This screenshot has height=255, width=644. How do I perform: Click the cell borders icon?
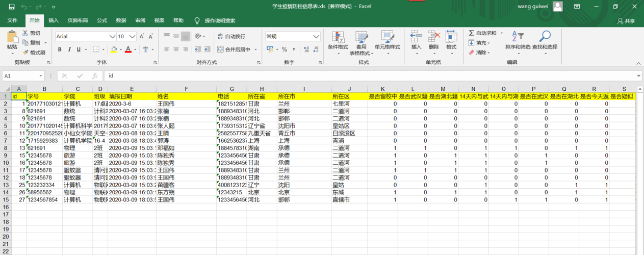pos(95,49)
